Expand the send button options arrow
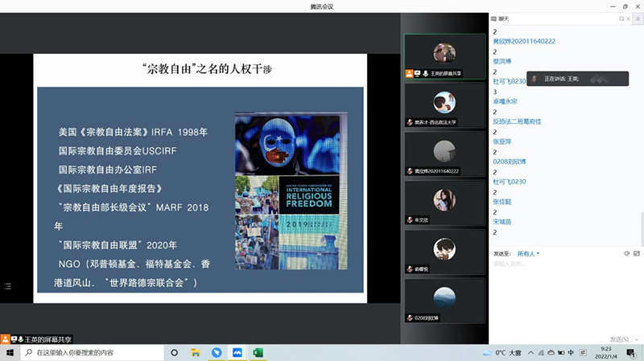The image size is (644, 361). (x=637, y=339)
